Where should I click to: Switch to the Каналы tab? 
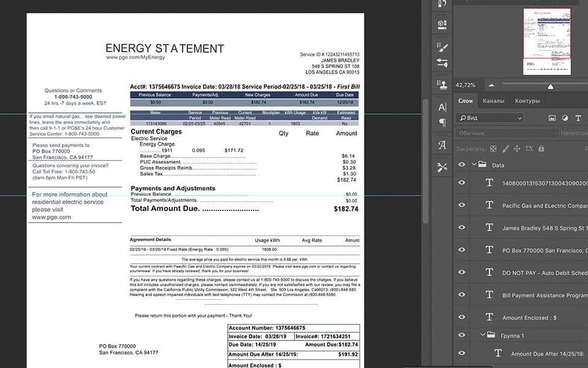tap(493, 101)
